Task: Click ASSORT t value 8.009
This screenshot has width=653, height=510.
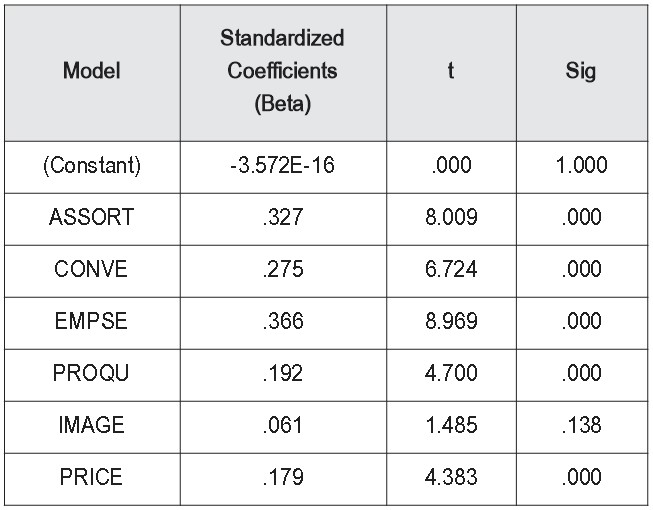Action: click(451, 217)
